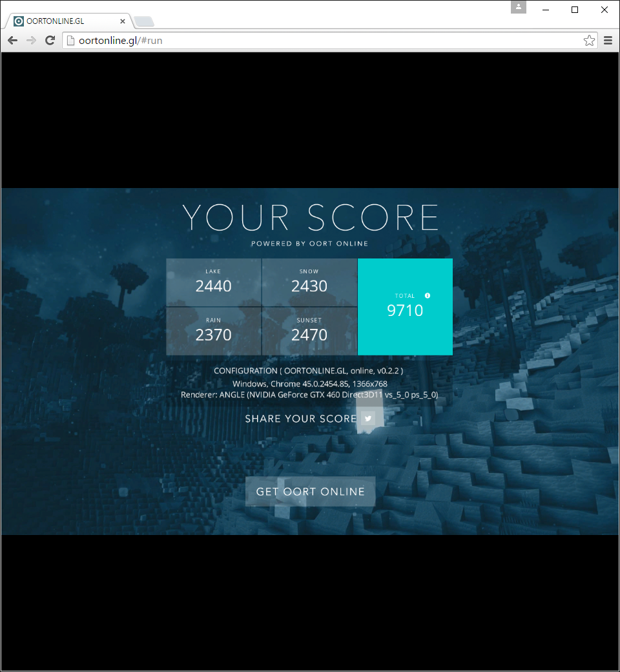
Task: Bookmark this page with the star icon
Action: pyautogui.click(x=589, y=40)
